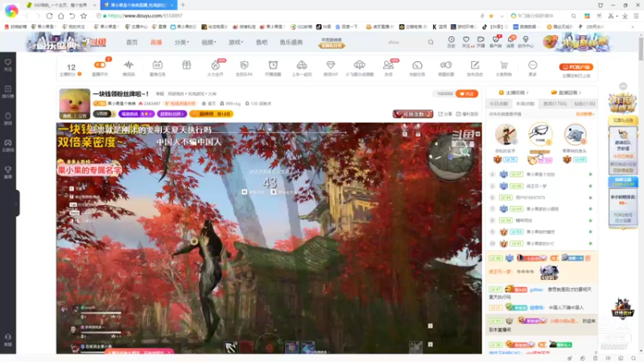The image size is (644, 362).
Task: Expand the address bar dropdown chevron
Action: point(502,15)
